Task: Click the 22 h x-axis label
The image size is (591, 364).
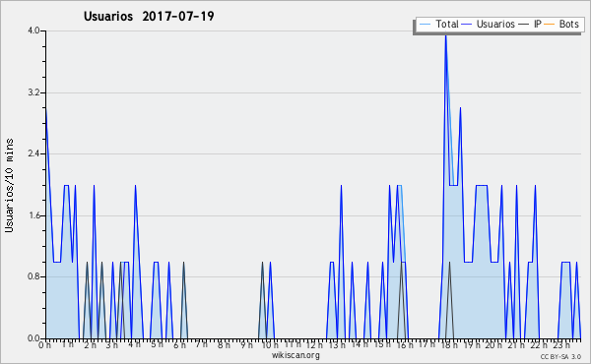Action: (538, 345)
